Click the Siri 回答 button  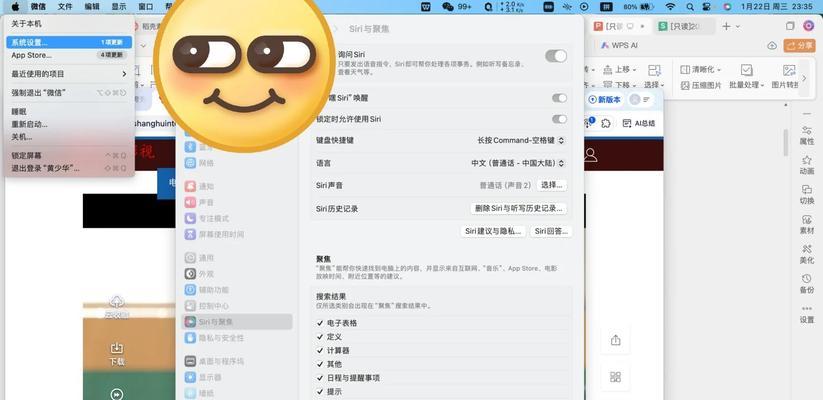point(551,231)
